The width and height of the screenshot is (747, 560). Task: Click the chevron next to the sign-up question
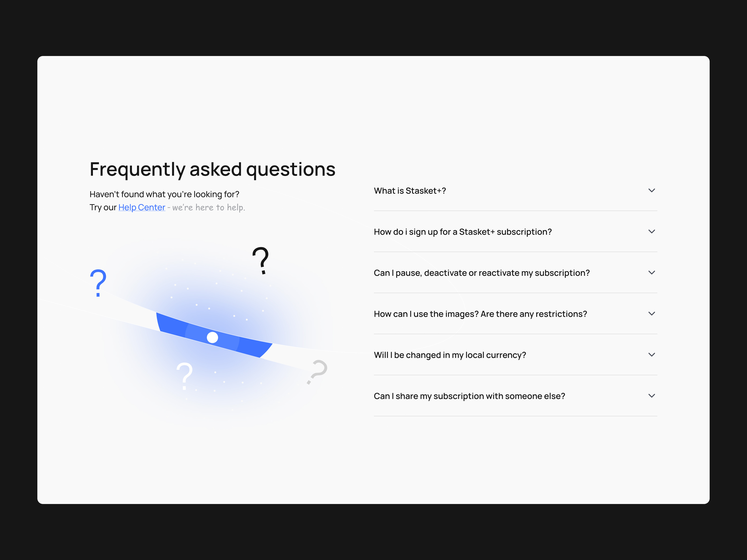652,231
